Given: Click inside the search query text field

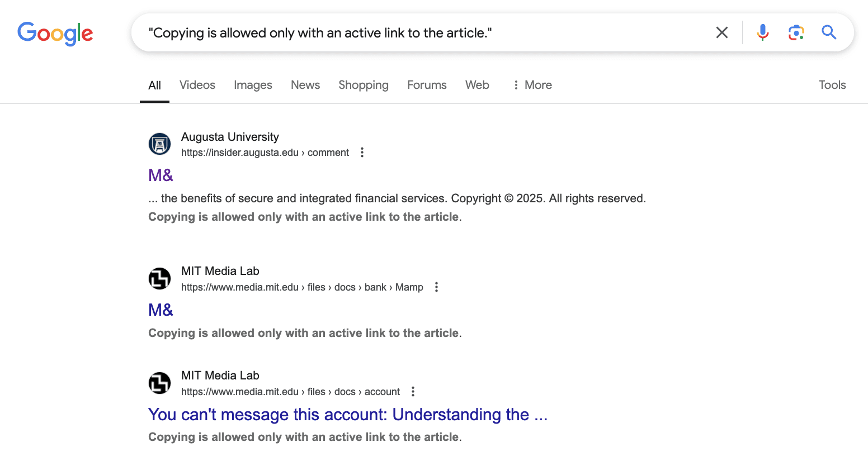Looking at the screenshot, I should [x=425, y=33].
